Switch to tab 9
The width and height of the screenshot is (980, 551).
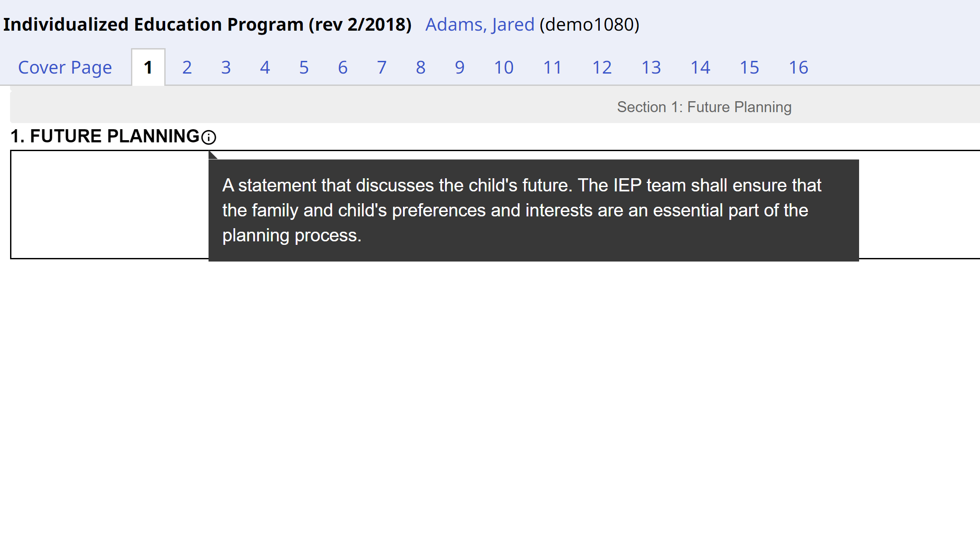[460, 67]
